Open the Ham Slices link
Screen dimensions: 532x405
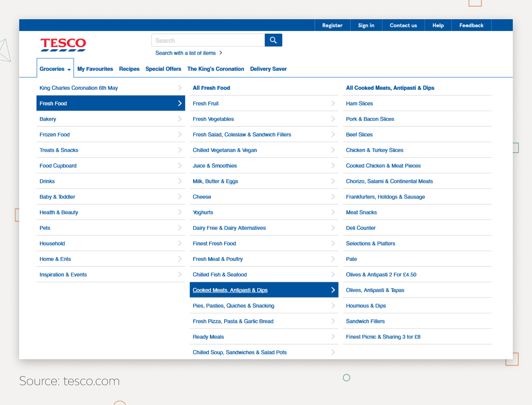pos(359,103)
